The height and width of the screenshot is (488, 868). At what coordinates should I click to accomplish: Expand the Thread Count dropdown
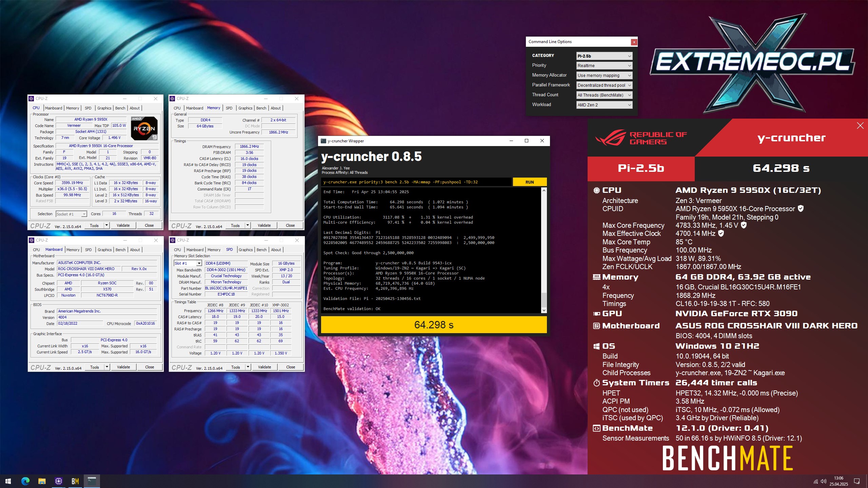coord(604,95)
